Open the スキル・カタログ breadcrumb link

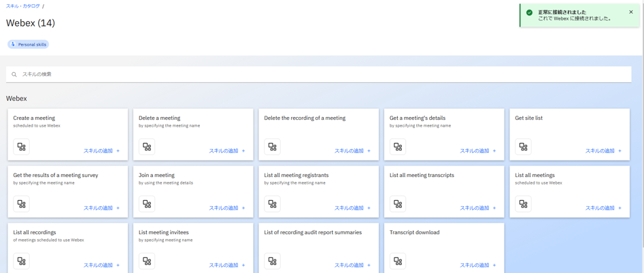tap(22, 6)
